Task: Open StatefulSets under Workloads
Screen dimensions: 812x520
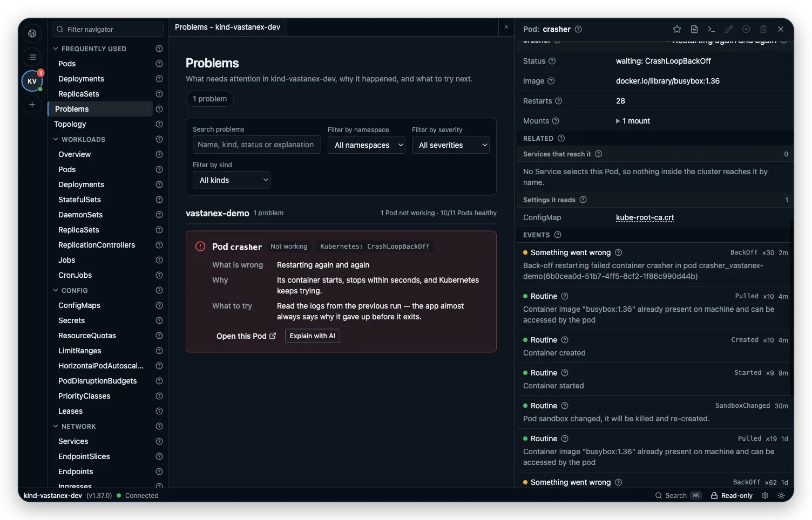Action: click(x=79, y=200)
